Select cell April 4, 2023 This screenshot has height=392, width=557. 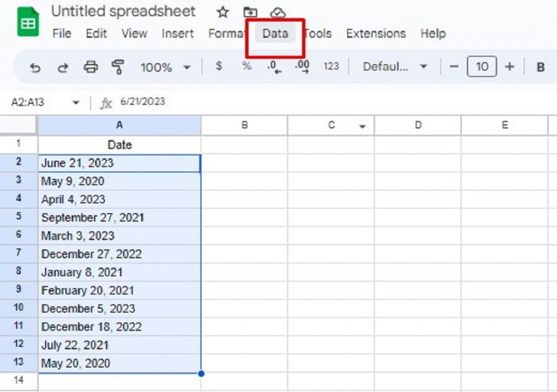119,200
